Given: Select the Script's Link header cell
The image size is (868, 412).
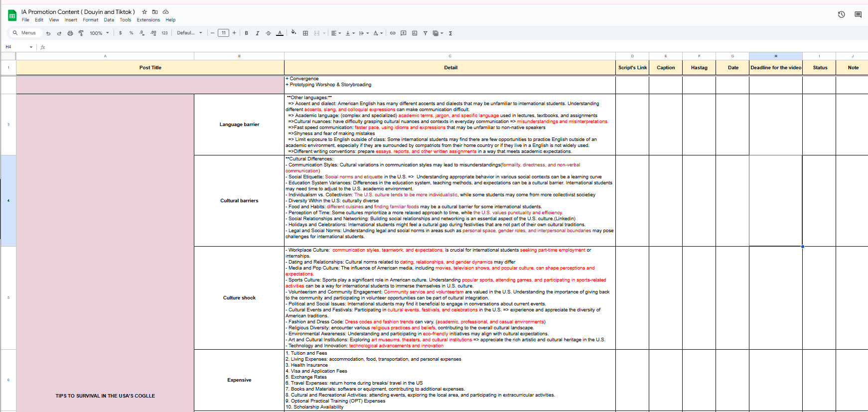Looking at the screenshot, I should (632, 68).
